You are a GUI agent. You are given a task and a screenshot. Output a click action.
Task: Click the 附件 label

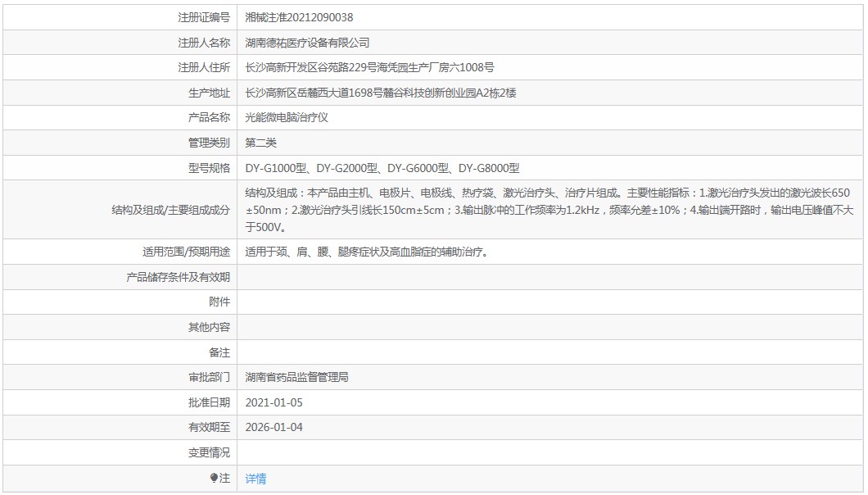tap(219, 302)
